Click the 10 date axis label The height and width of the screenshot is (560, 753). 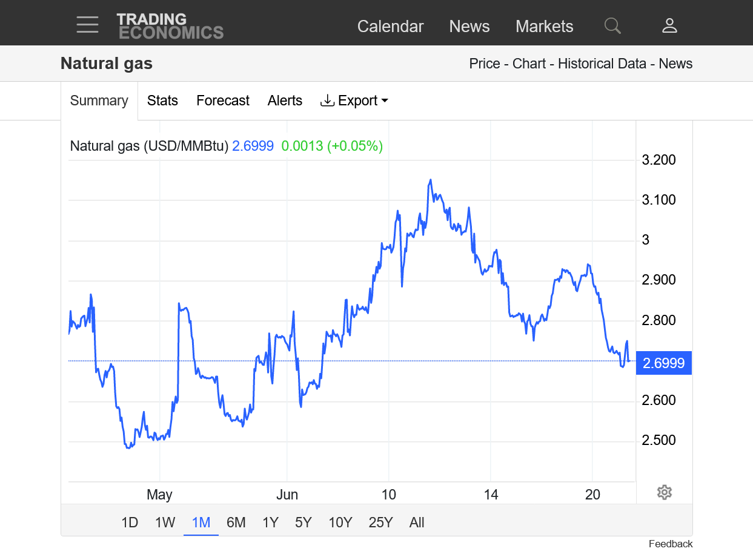click(389, 495)
